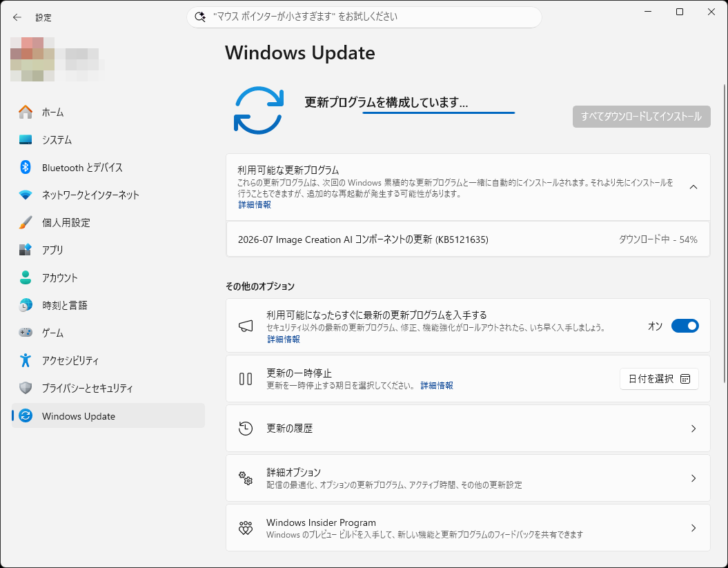Click the ダウンロード中 - 54% status text
The image size is (728, 568).
(658, 239)
